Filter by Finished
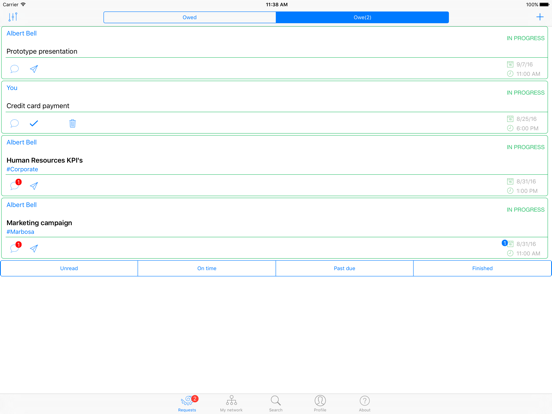552x414 pixels. pyautogui.click(x=482, y=268)
